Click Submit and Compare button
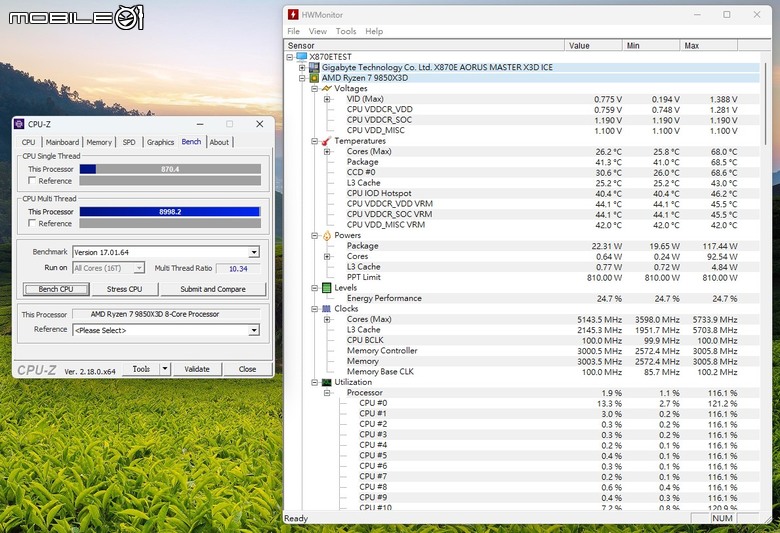780x533 pixels. tap(213, 289)
